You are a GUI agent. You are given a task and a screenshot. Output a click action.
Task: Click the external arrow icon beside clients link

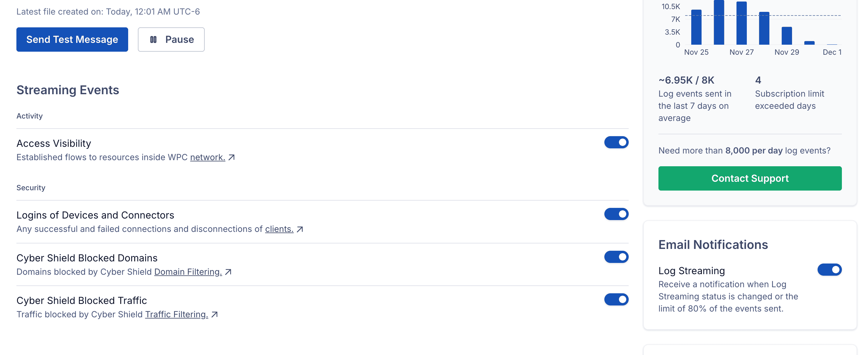click(300, 229)
